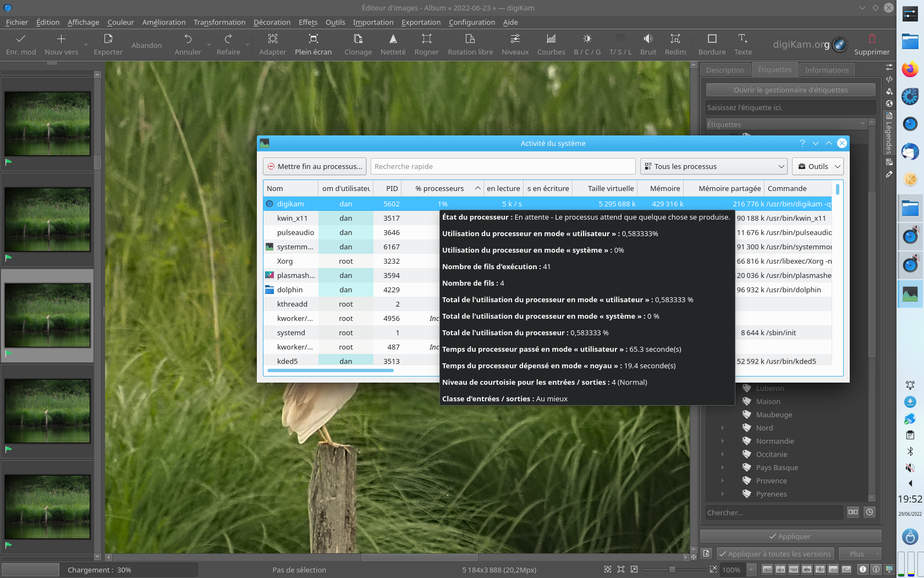Screen dimensions: 924x578
Task: Check the Pays Basque tag checkbox
Action: coord(733,467)
